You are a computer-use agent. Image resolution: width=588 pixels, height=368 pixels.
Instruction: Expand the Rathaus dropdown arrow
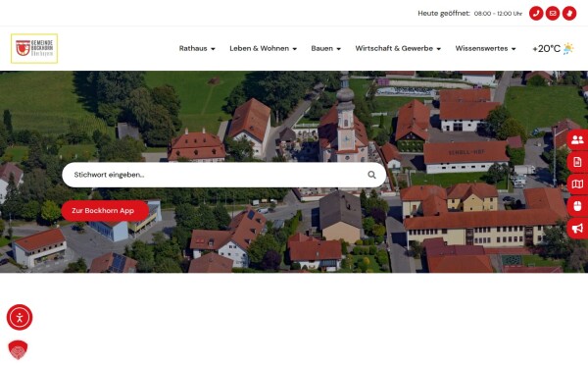[x=213, y=49]
